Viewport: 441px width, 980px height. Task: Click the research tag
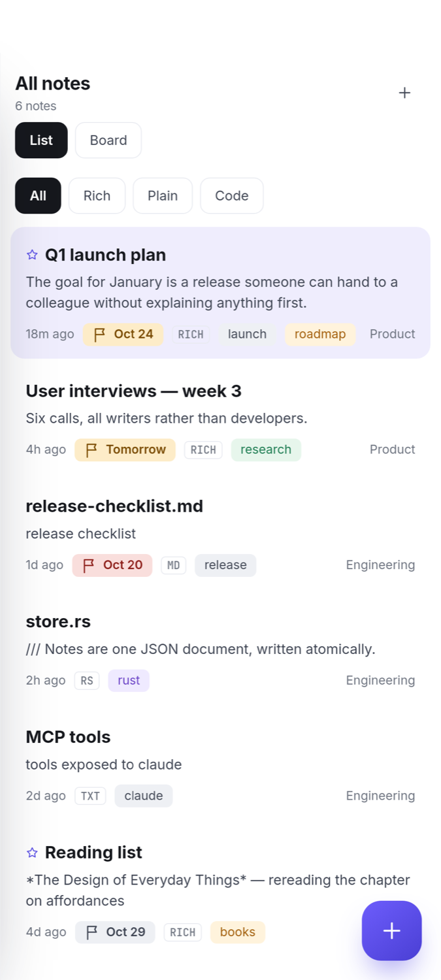pyautogui.click(x=266, y=450)
